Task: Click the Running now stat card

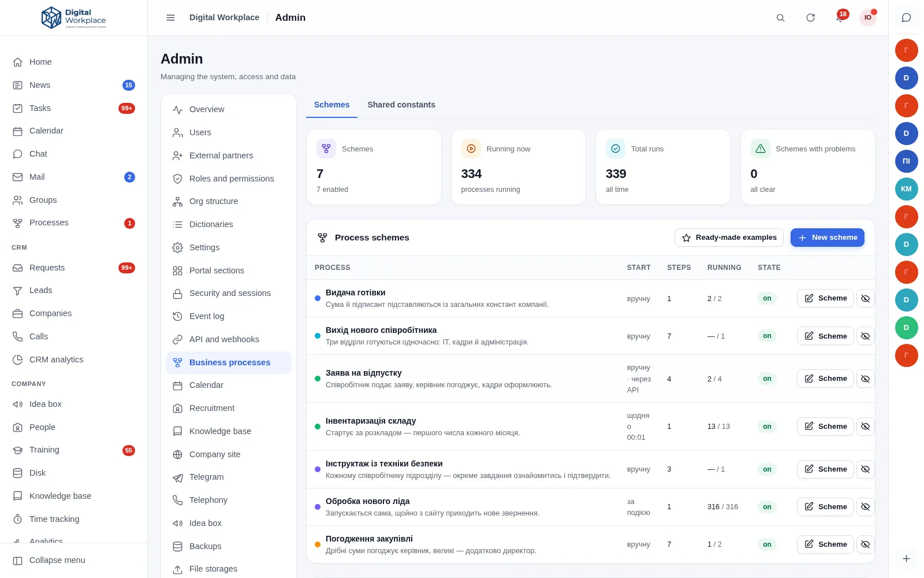Action: coord(519,167)
